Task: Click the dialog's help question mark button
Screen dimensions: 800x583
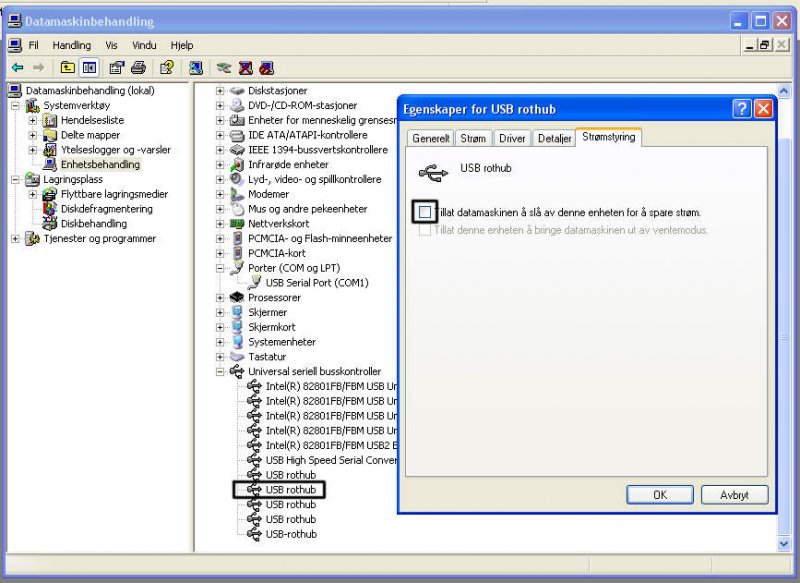Action: (742, 109)
